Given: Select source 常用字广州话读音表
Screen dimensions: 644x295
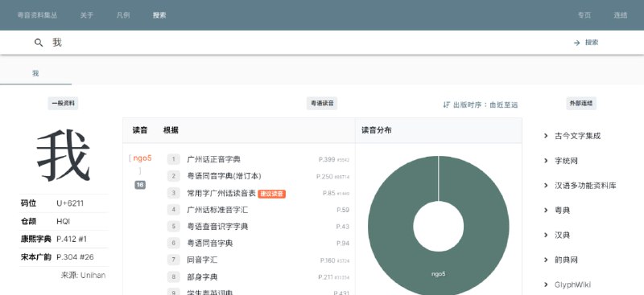Looking at the screenshot, I should coord(221,193).
